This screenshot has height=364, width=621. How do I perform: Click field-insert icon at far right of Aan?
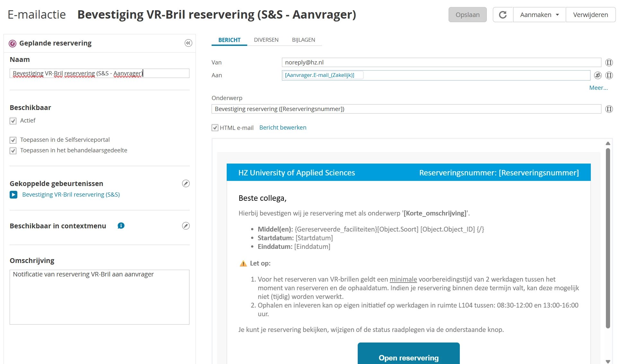click(x=609, y=75)
